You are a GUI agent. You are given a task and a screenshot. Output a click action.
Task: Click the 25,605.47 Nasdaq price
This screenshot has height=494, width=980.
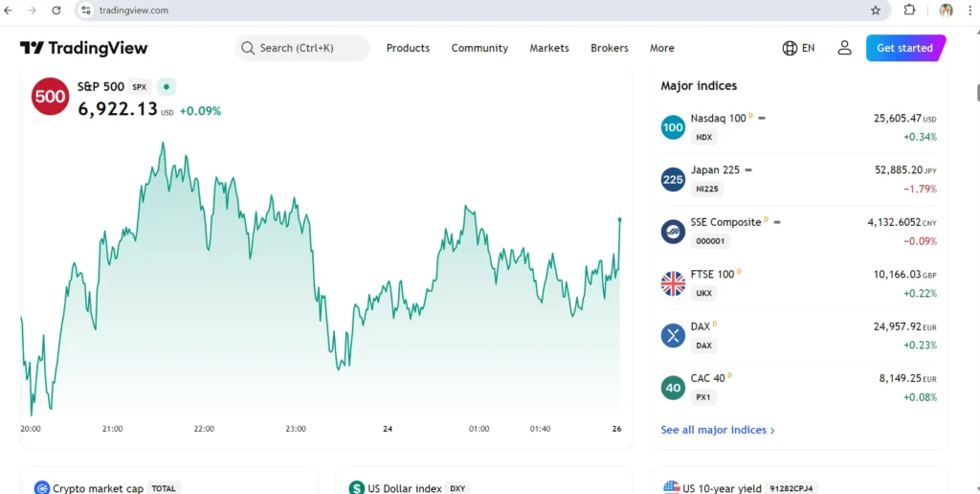pyautogui.click(x=898, y=118)
